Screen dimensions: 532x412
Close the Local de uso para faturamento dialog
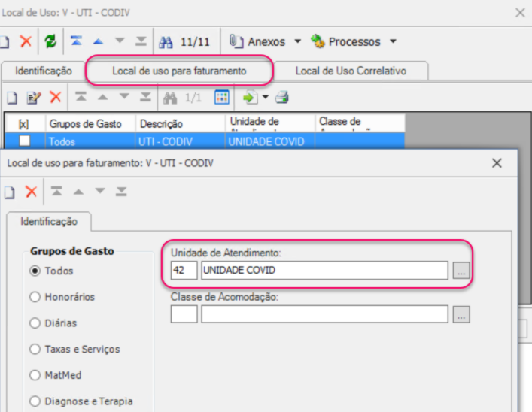click(x=497, y=163)
